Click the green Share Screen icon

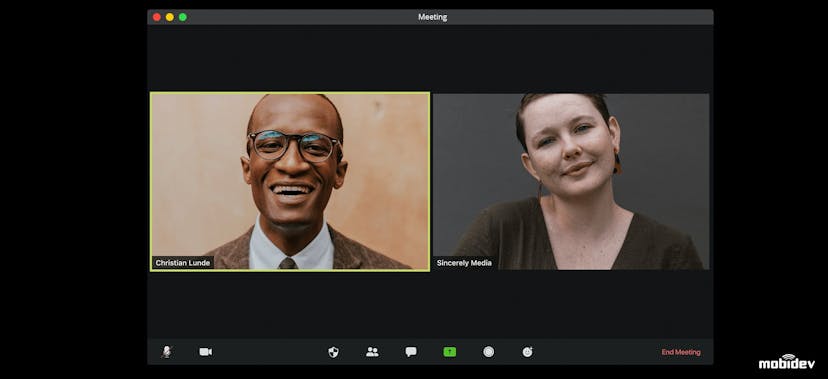pos(449,352)
